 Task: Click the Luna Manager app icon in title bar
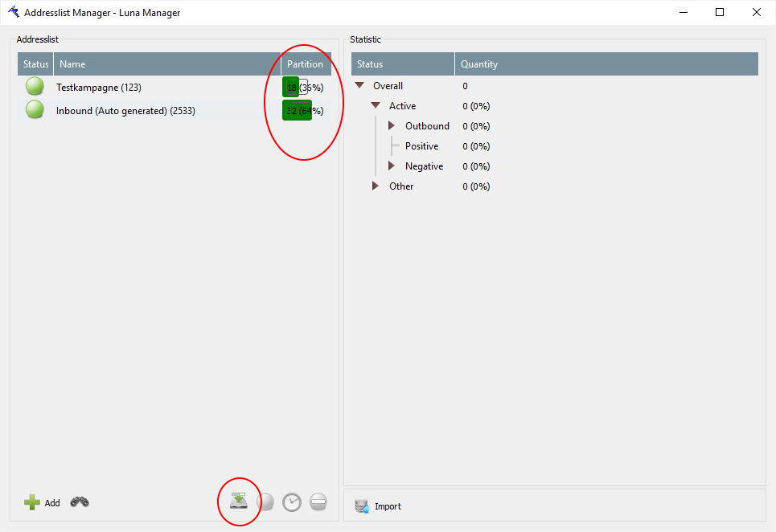pos(13,12)
